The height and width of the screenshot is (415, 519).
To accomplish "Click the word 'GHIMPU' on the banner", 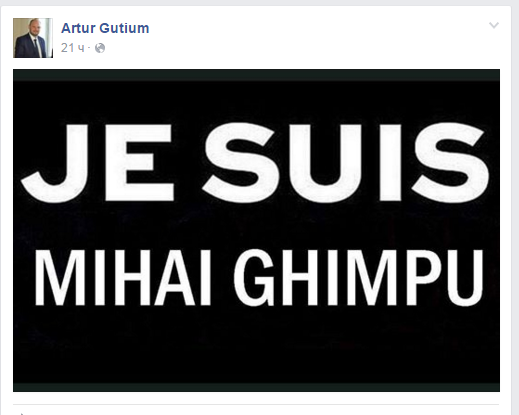I will 359,278.
